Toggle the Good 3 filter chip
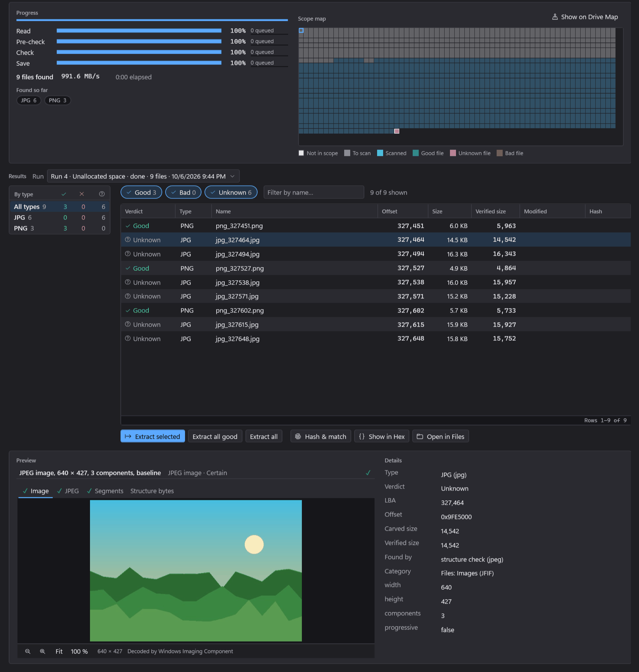Viewport: 639px width, 672px height. (x=141, y=193)
